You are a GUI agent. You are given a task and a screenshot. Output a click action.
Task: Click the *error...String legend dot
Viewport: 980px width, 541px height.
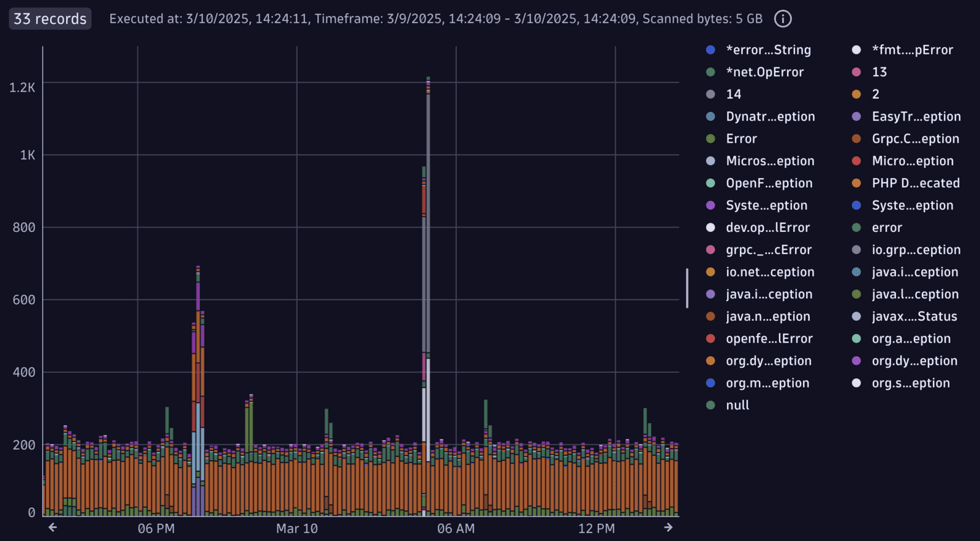pos(710,50)
